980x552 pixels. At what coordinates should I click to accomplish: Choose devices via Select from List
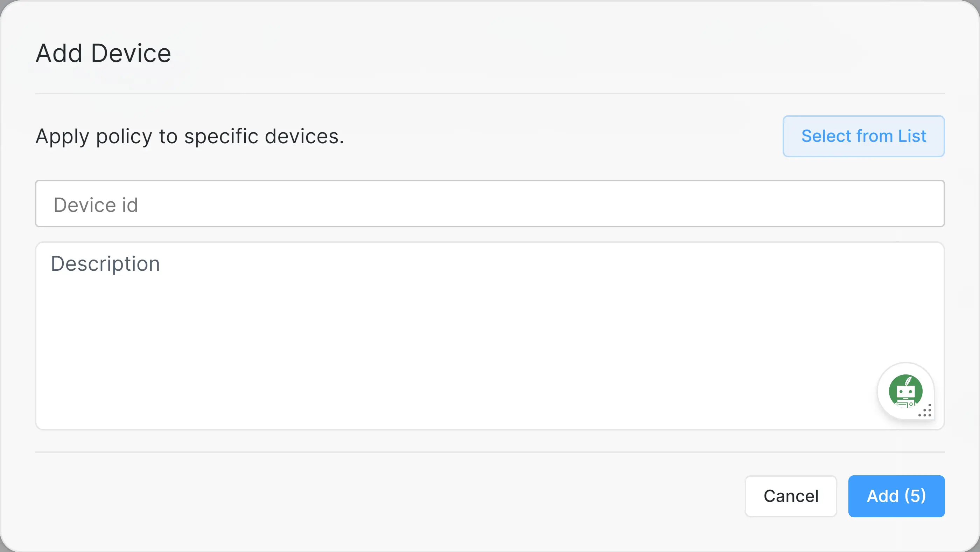pyautogui.click(x=863, y=136)
